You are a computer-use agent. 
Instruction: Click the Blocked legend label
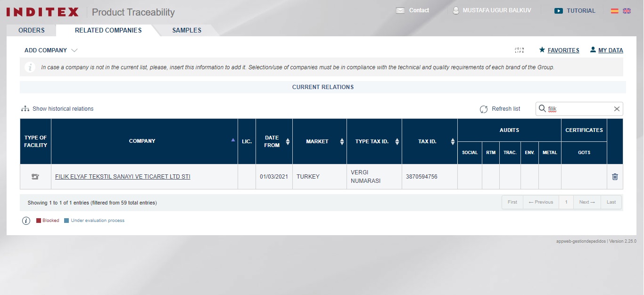pyautogui.click(x=51, y=221)
